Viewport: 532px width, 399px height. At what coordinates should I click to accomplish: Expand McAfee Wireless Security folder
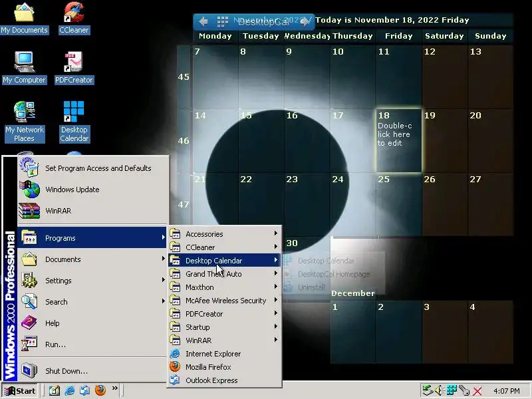coord(225,301)
